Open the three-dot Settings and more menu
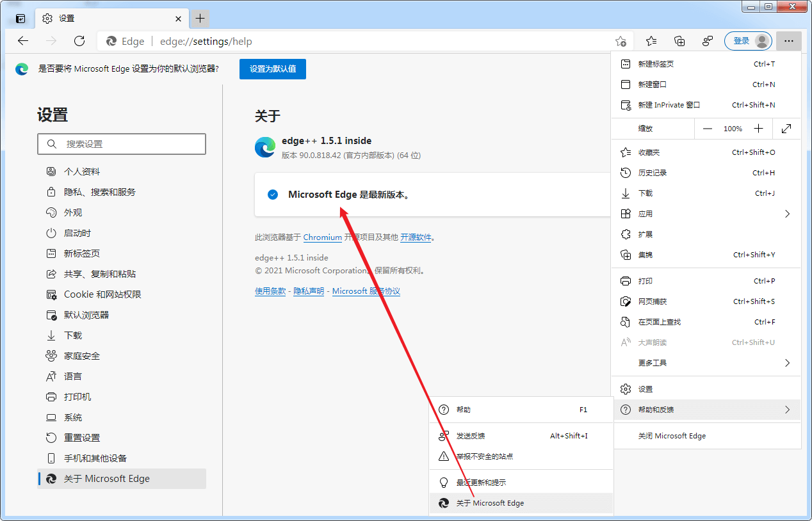This screenshot has width=812, height=521. point(788,41)
